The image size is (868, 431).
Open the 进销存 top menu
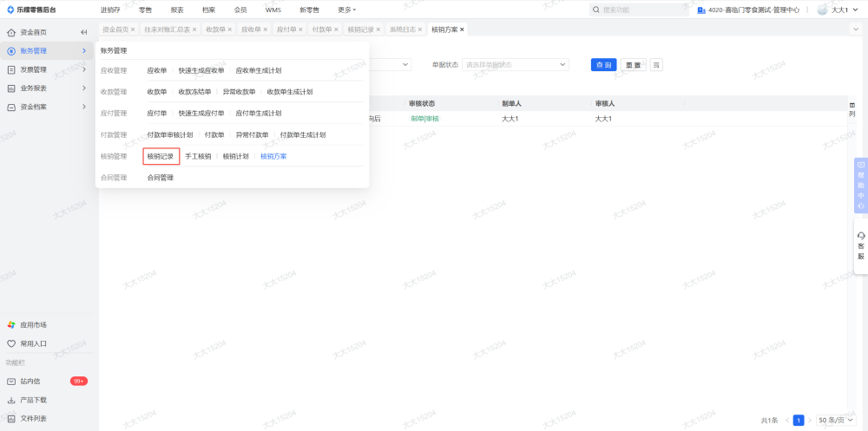point(110,10)
